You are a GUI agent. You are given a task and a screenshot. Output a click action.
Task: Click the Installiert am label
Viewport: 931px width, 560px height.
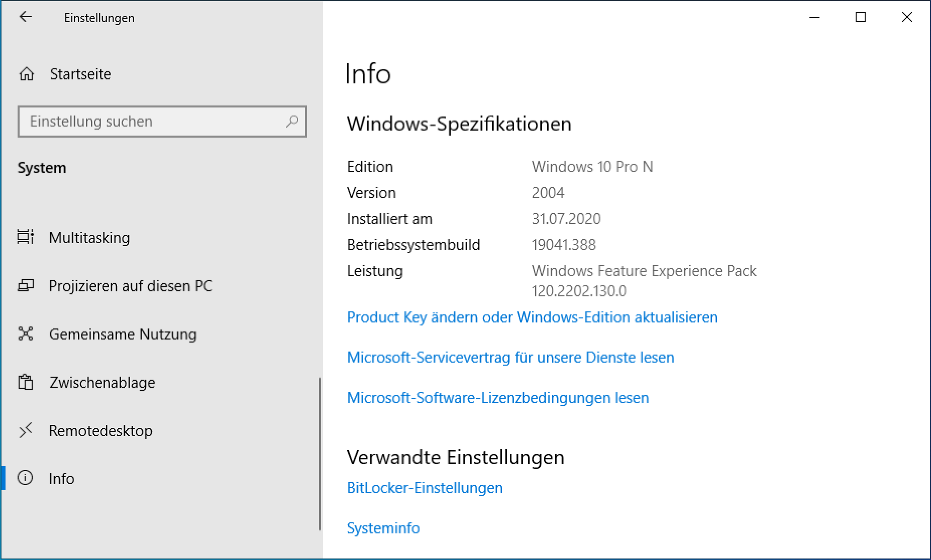389,218
